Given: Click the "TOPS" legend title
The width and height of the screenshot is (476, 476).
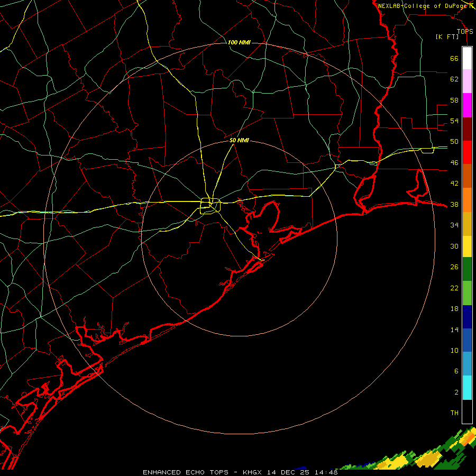Looking at the screenshot, I should 465,32.
